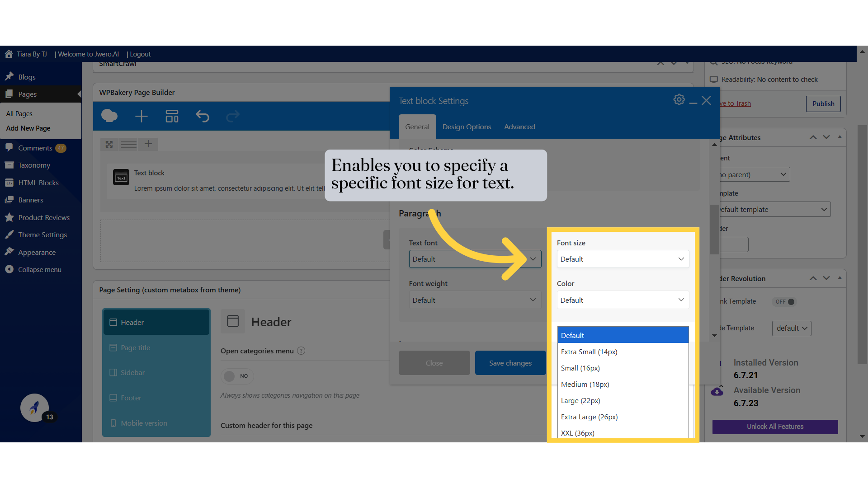868x488 pixels.
Task: Click the rocket icon with badge 13
Action: click(35, 408)
